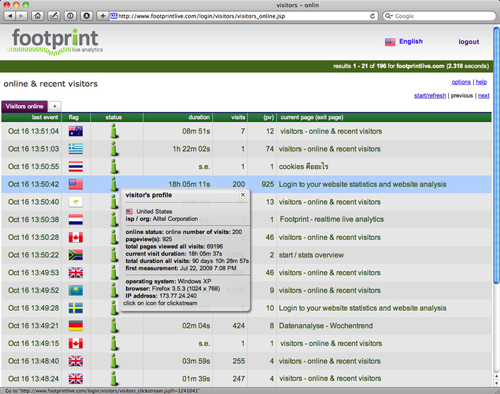Click the URL address bar
Image resolution: width=500 pixels, height=394 pixels.
pos(243,16)
